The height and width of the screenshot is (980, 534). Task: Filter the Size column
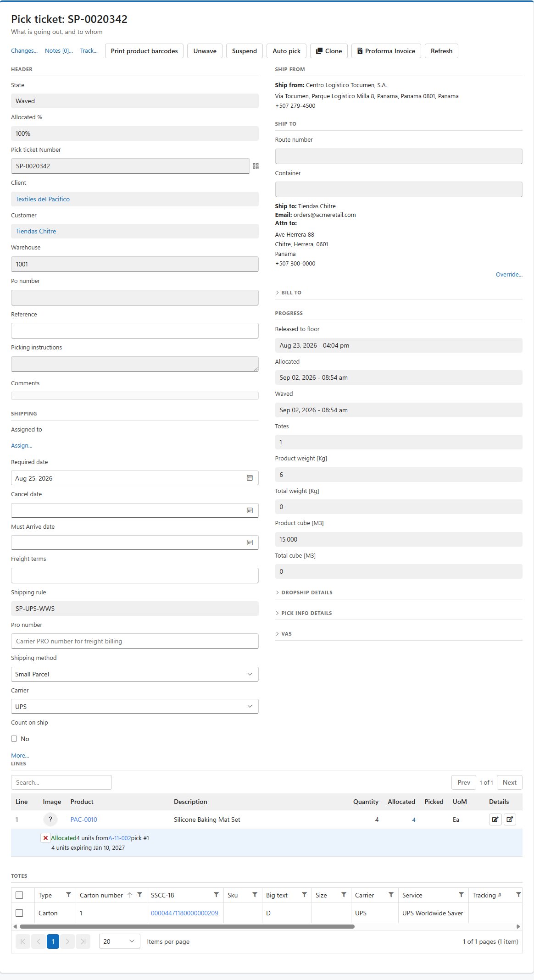click(x=344, y=895)
